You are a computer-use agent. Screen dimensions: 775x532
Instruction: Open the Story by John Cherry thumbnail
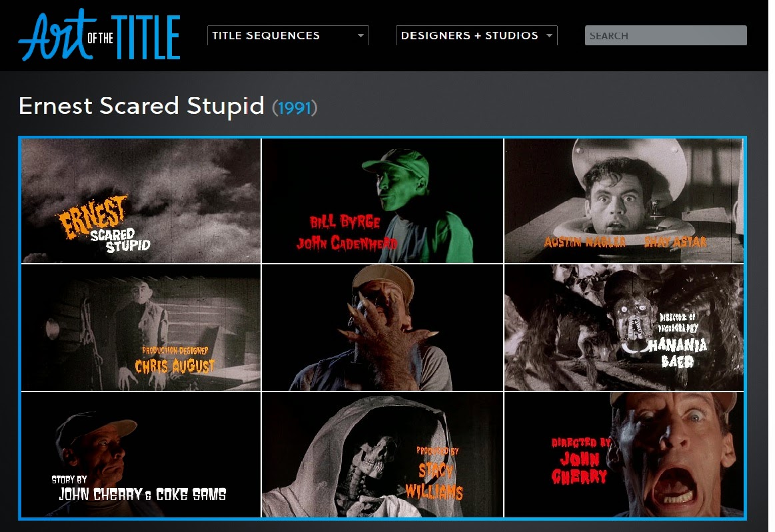pyautogui.click(x=141, y=455)
